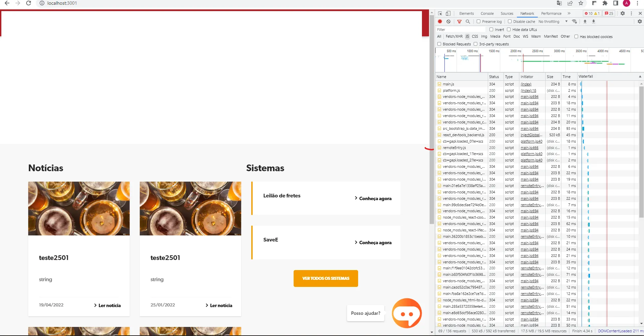The image size is (644, 336).
Task: Open Chrome three-dot menu
Action: pos(637,3)
